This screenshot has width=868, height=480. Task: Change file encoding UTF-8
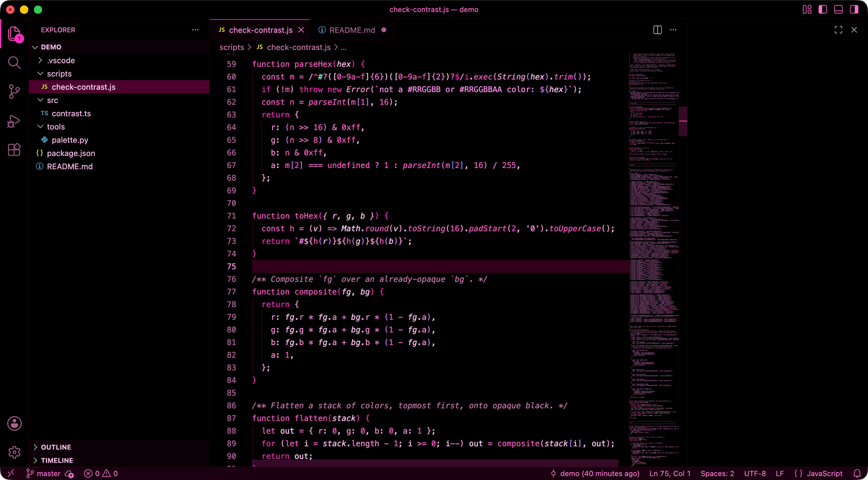coord(755,473)
